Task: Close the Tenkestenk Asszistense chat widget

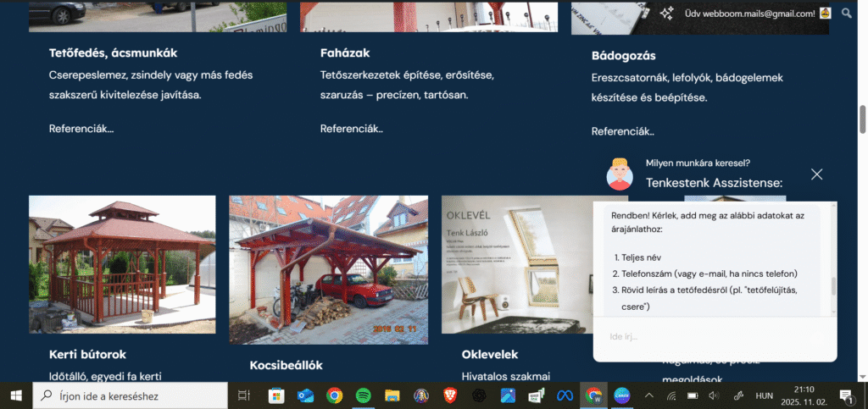Action: coord(816,174)
